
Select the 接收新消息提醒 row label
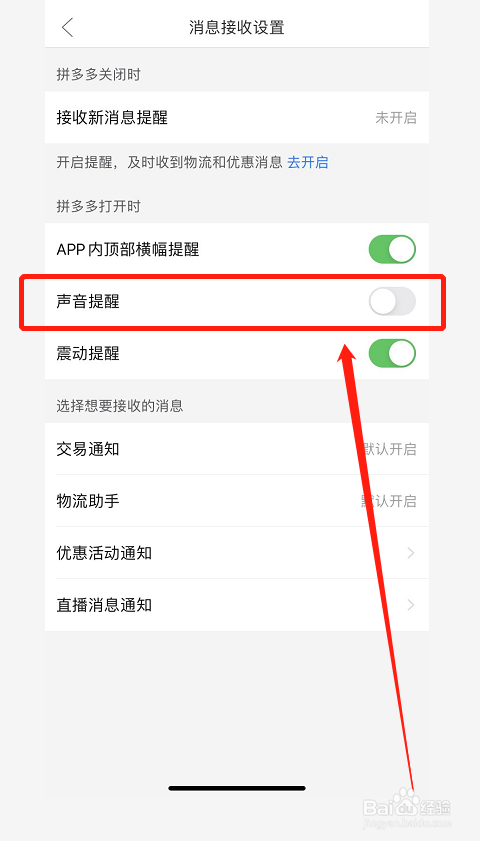pyautogui.click(x=112, y=117)
